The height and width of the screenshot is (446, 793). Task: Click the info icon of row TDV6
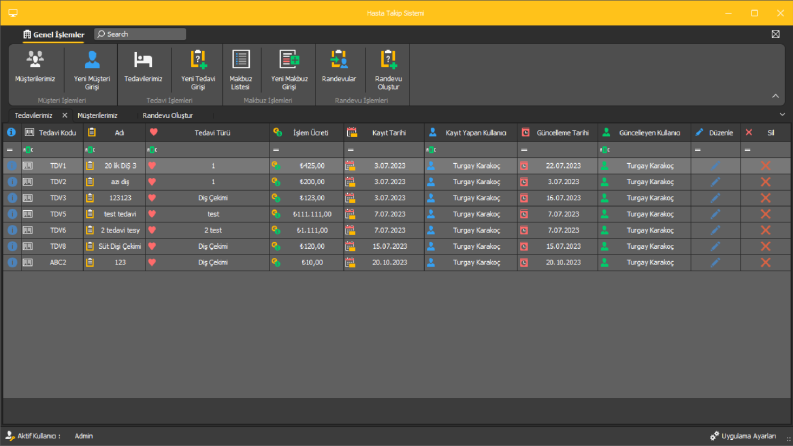pyautogui.click(x=12, y=231)
